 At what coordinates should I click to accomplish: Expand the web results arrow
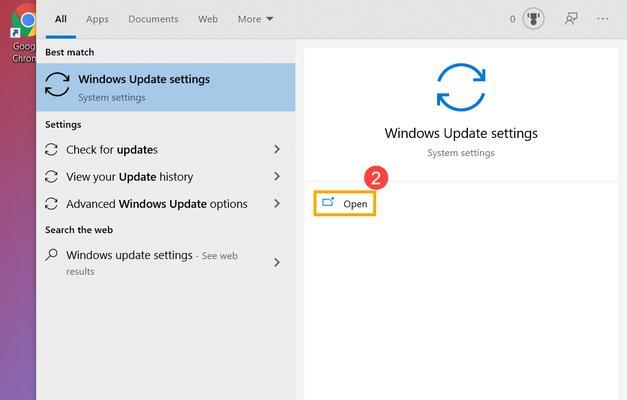pyautogui.click(x=277, y=263)
